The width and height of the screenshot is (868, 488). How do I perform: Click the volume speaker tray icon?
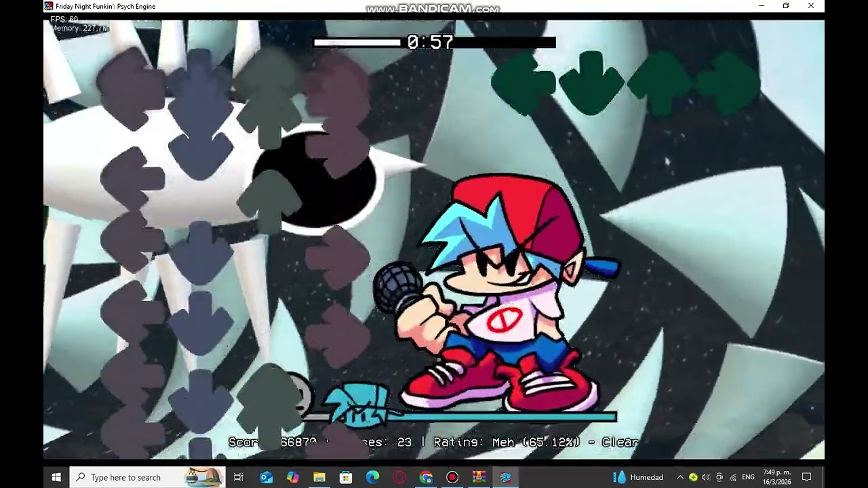706,477
